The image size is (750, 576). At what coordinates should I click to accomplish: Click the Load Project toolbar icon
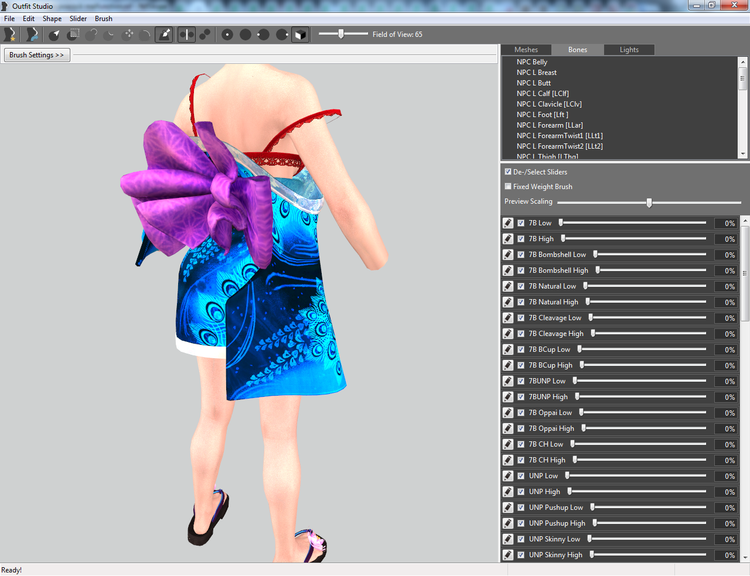coord(32,34)
